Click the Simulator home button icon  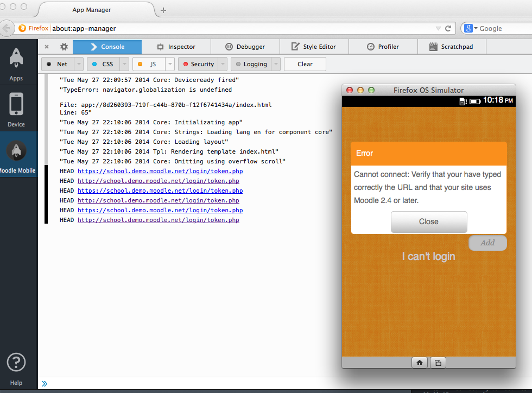coord(420,363)
